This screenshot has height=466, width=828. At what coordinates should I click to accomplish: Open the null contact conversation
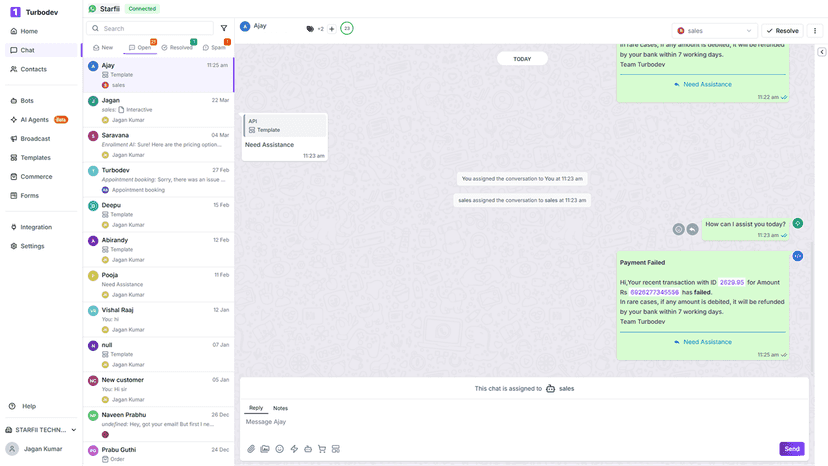click(x=158, y=354)
